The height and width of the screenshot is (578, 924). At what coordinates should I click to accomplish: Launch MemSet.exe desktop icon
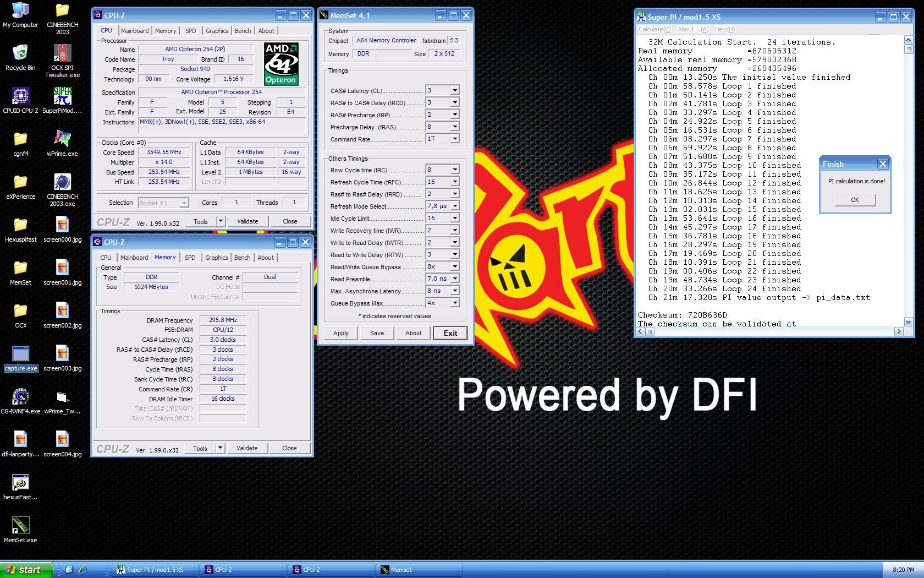(20, 530)
